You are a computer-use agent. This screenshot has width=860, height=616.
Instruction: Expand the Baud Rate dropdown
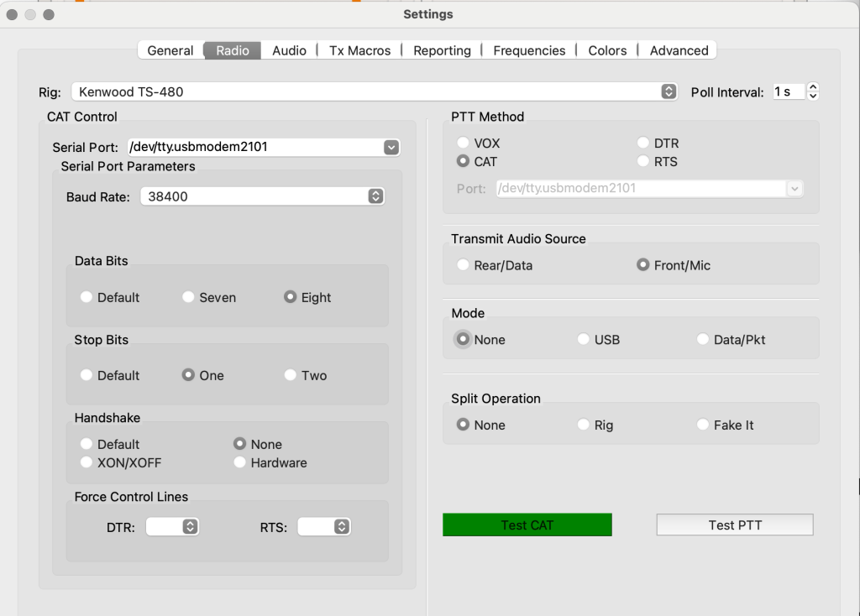click(375, 196)
